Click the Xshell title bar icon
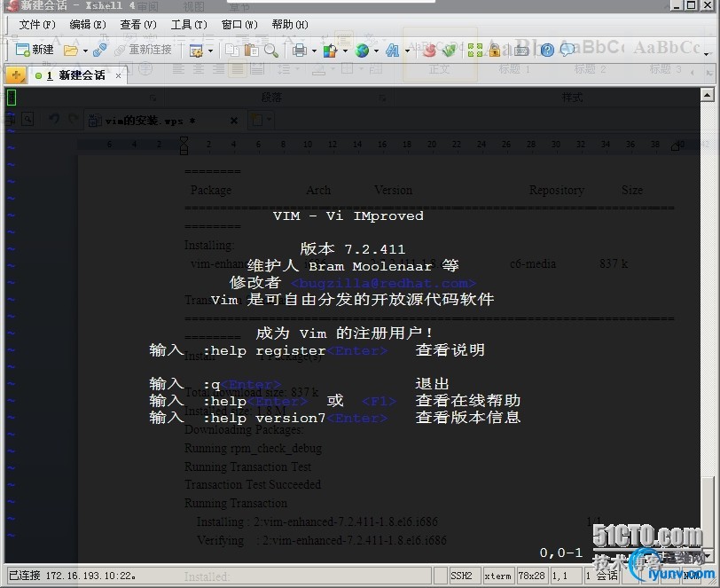The image size is (720, 588). click(12, 5)
